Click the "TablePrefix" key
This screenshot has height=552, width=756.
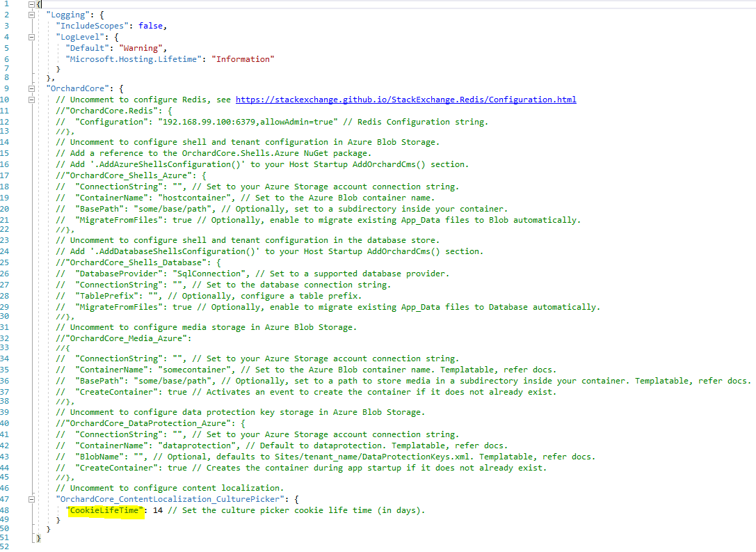(x=106, y=296)
